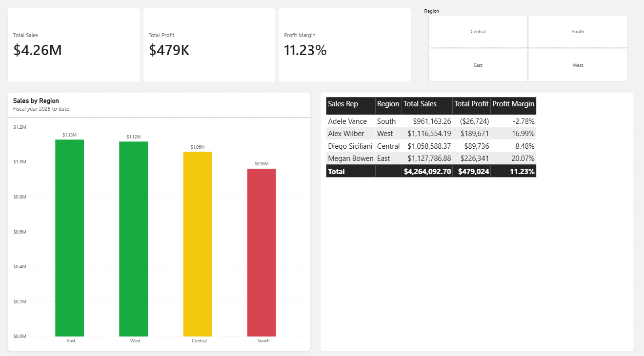Click the red South sales bar

click(262, 253)
